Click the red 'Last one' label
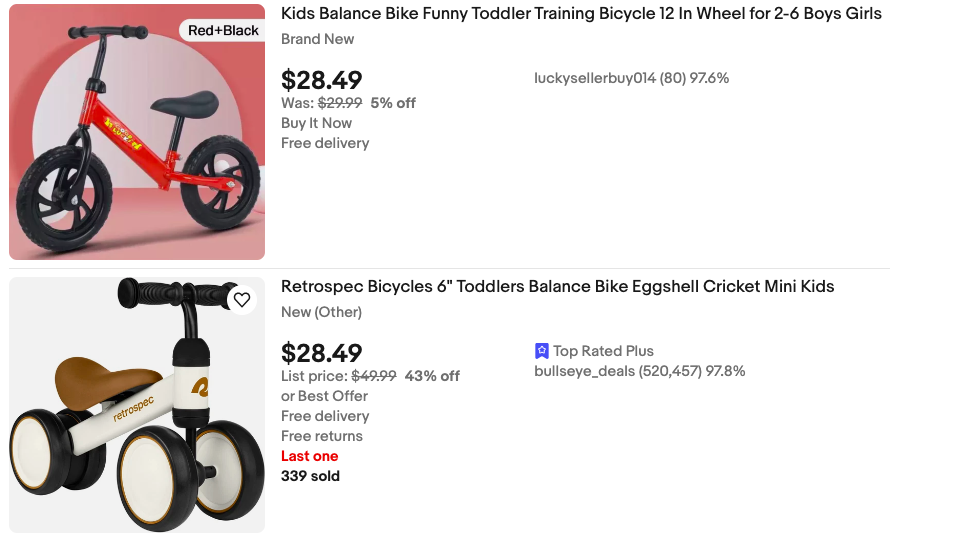Viewport: 973px width, 541px height. point(309,456)
